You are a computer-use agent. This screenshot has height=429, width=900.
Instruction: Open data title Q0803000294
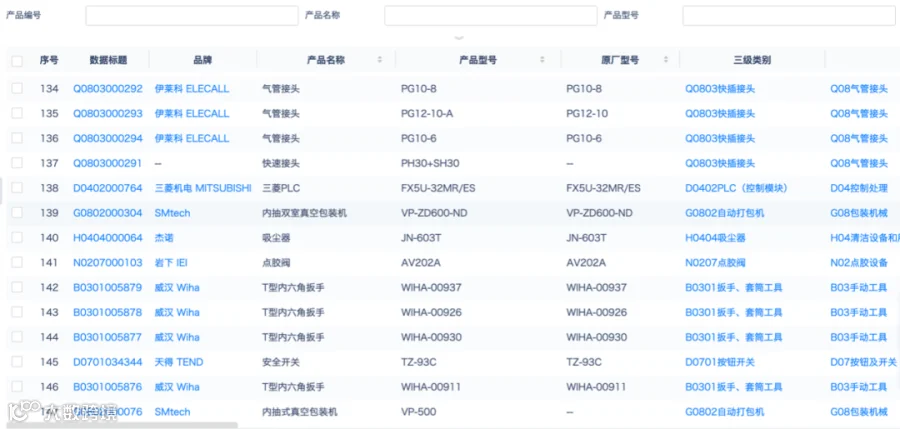click(107, 138)
